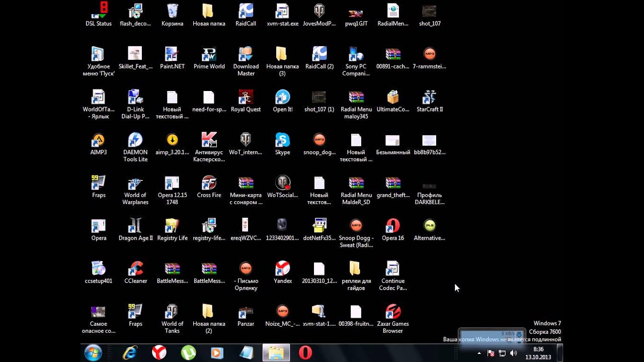Open the Registry Life shortcut
The width and height of the screenshot is (644, 362).
pos(172,229)
